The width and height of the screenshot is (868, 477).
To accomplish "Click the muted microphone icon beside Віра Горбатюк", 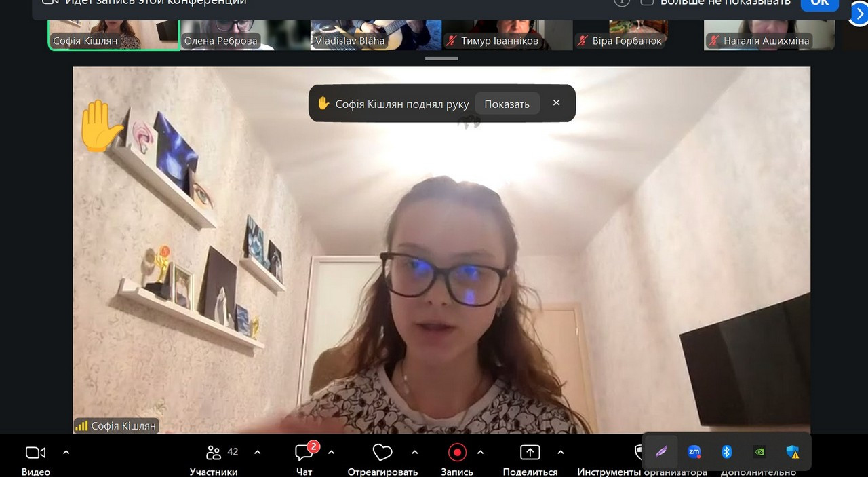I will click(582, 41).
